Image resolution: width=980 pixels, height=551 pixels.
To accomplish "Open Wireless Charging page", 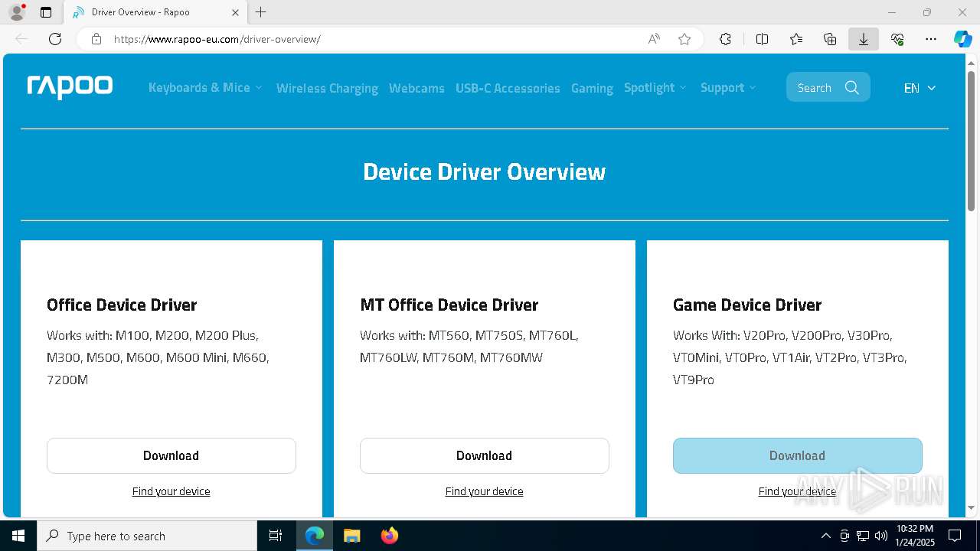I will pos(327,88).
